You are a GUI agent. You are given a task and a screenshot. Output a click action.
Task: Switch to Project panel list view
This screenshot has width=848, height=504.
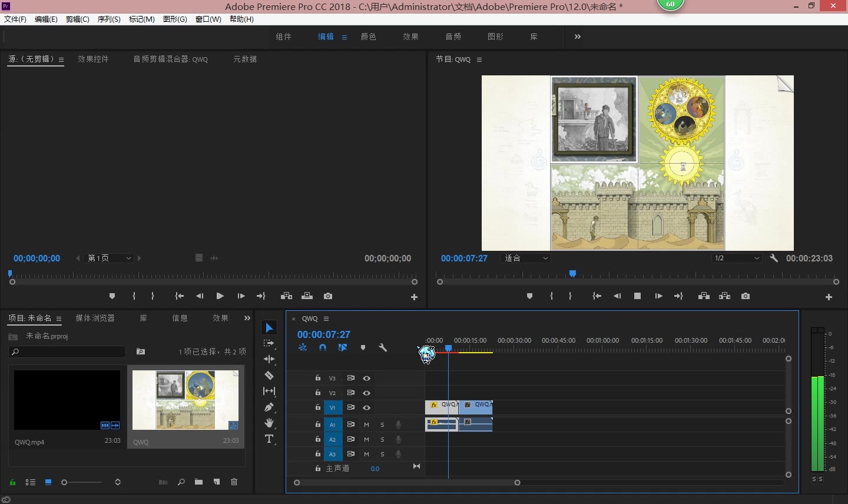[31, 482]
